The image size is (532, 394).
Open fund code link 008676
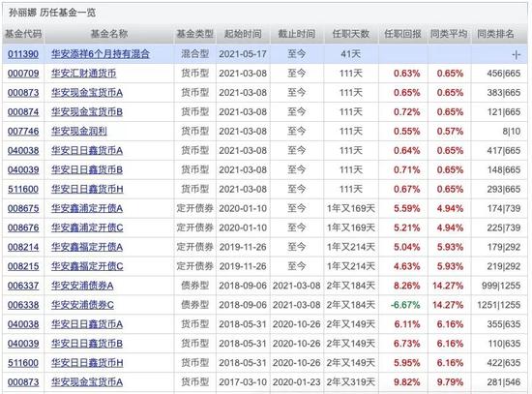coord(23,227)
